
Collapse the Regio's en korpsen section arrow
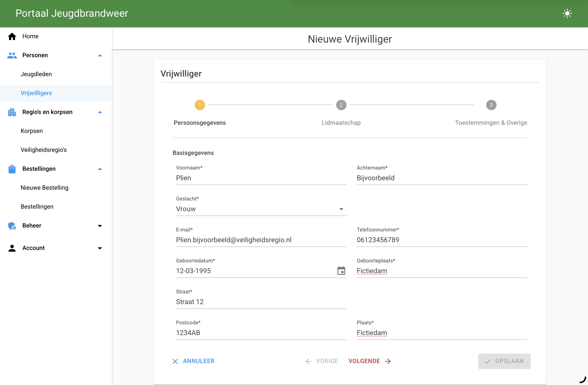click(100, 112)
